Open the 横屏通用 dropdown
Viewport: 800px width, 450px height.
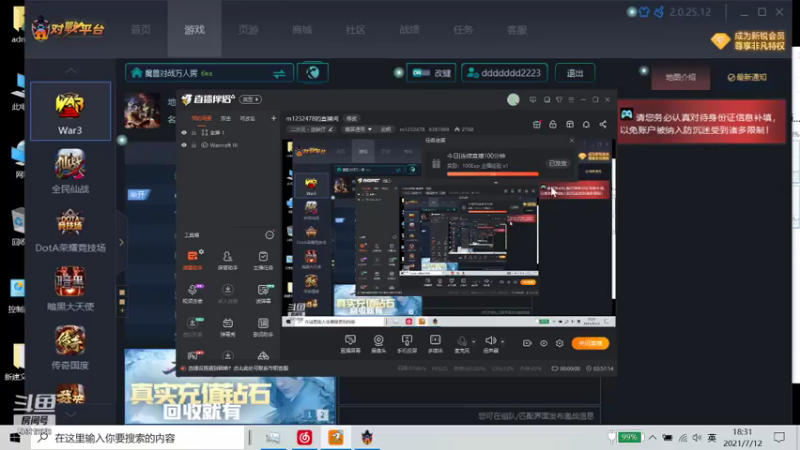coord(358,130)
